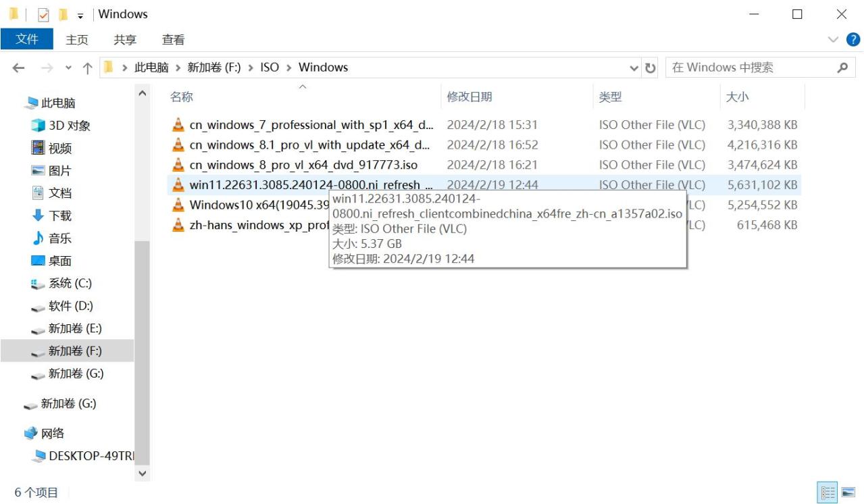This screenshot has width=864, height=504.
Task: Click the search magnifier icon
Action: [x=842, y=68]
